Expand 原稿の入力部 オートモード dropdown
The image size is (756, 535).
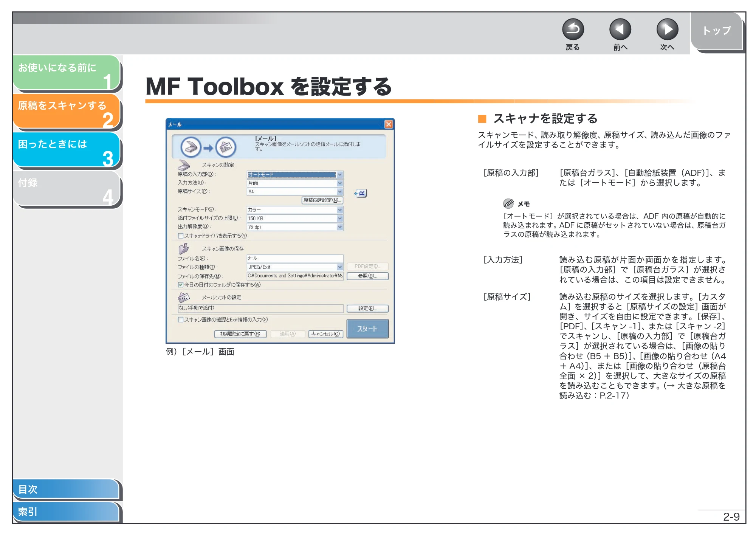340,174
